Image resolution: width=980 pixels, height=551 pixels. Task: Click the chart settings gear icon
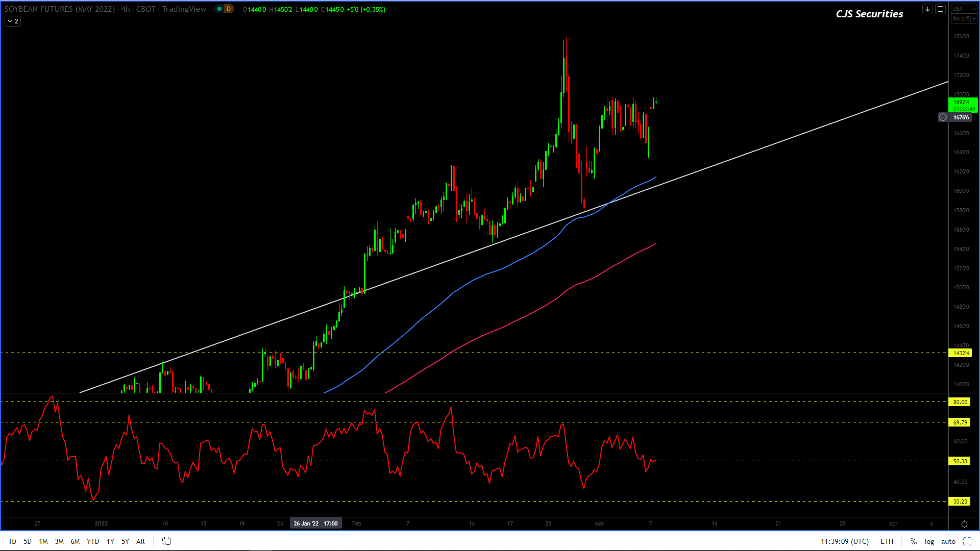click(x=964, y=524)
